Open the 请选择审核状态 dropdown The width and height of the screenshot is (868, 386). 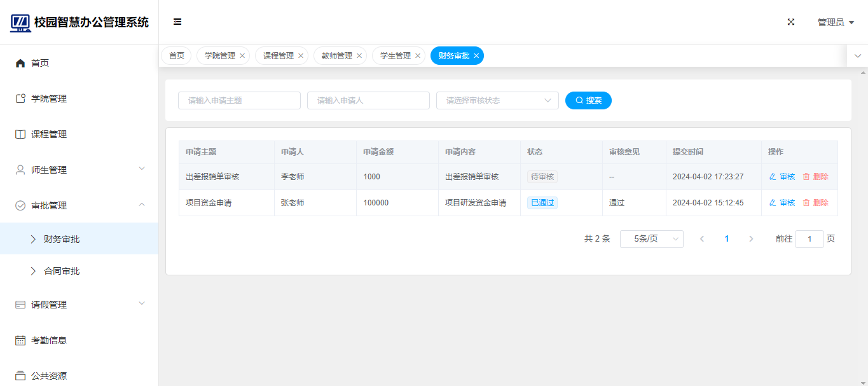pyautogui.click(x=497, y=100)
